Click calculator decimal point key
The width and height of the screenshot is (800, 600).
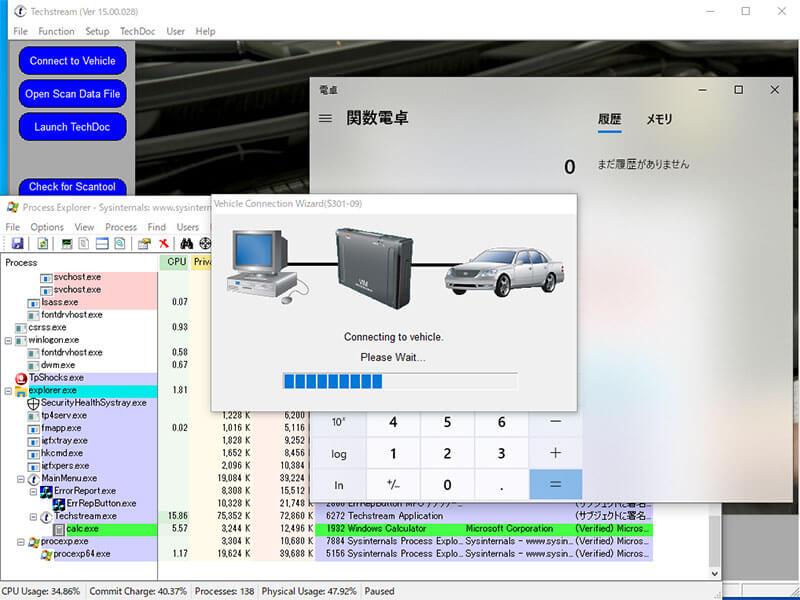pyautogui.click(x=501, y=485)
